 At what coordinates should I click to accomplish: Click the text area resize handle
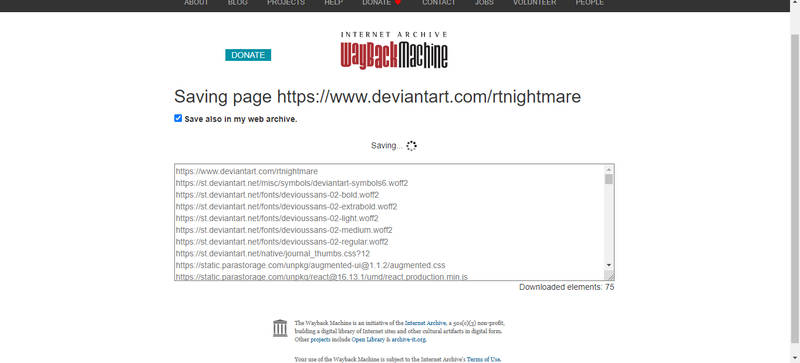610,275
